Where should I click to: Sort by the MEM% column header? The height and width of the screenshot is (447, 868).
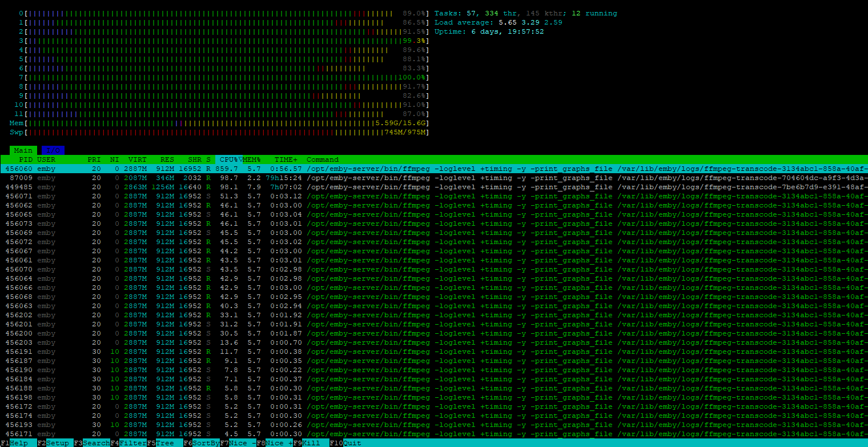[252, 159]
